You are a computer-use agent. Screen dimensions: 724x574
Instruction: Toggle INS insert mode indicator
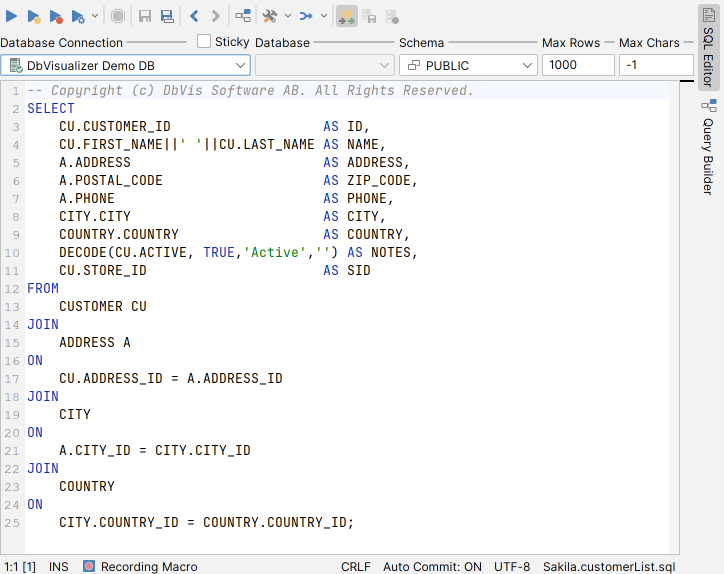pyautogui.click(x=59, y=566)
